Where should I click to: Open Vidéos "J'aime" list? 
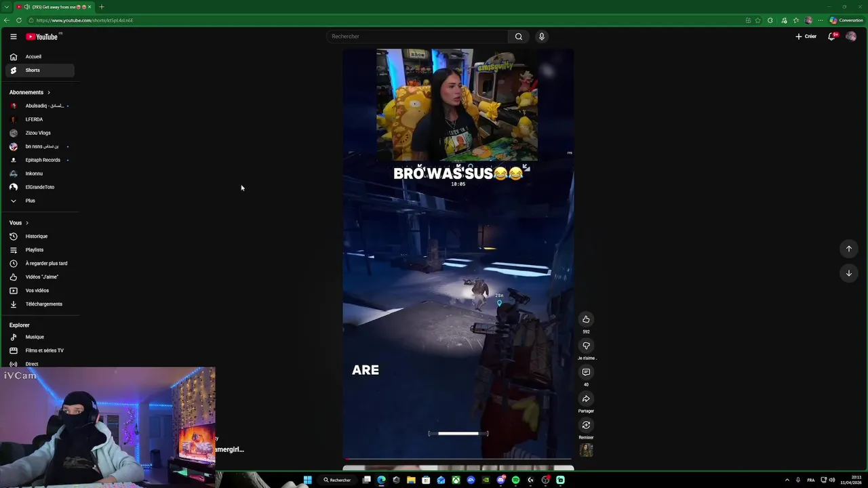(x=40, y=277)
